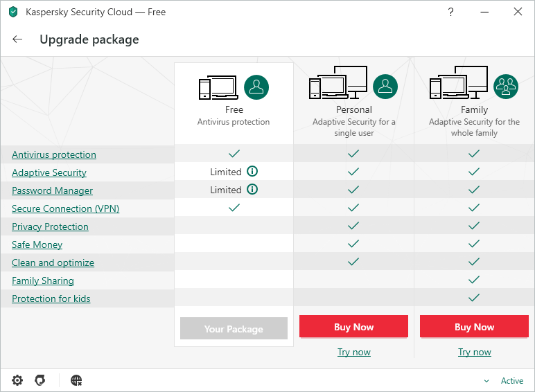The height and width of the screenshot is (392, 535).
Task: Click the support headset icon in bottom bar
Action: (x=40, y=380)
